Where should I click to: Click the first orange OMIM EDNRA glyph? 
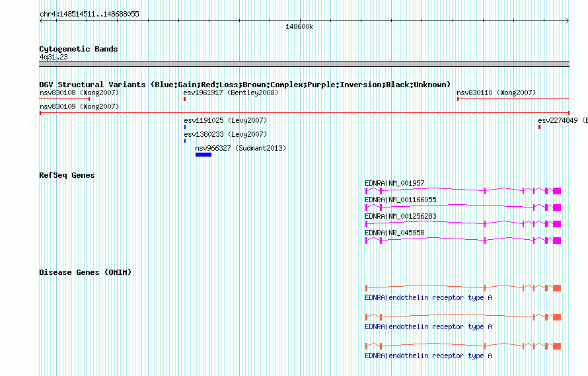coord(463,288)
